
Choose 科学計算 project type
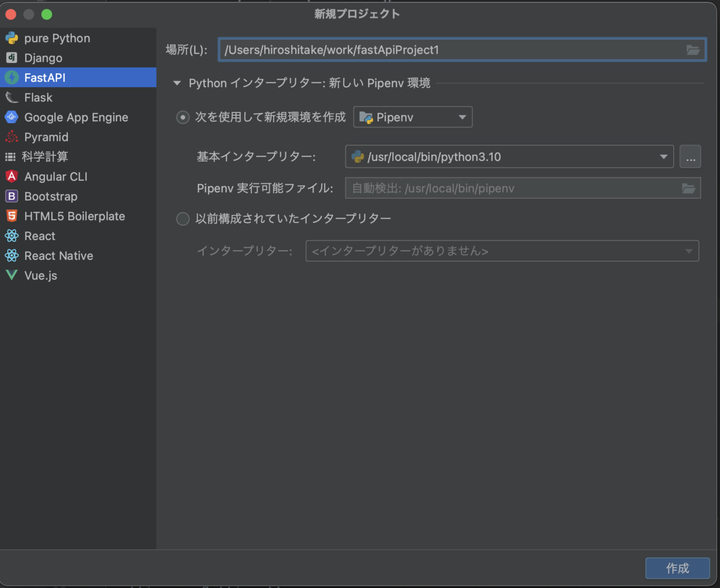[x=78, y=157]
